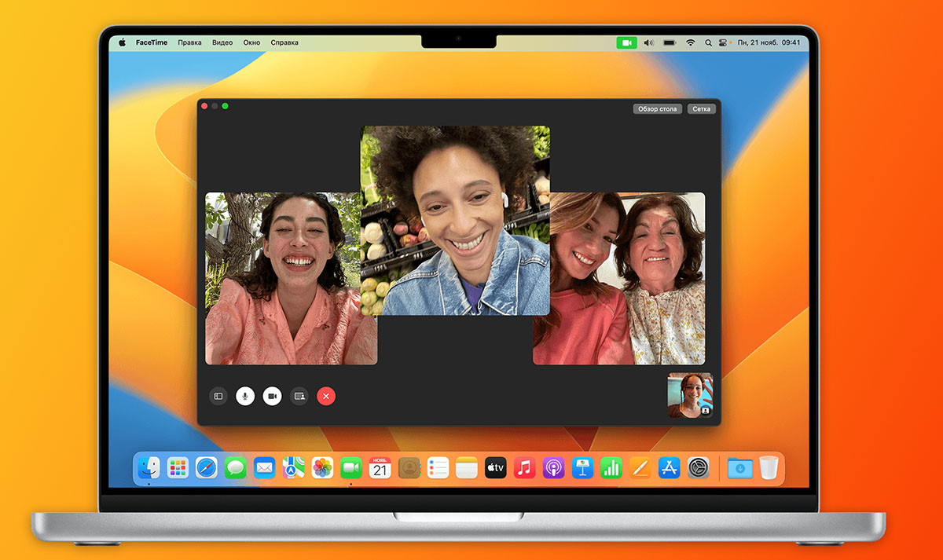The width and height of the screenshot is (943, 560).
Task: Open App Store from the Dock
Action: click(x=669, y=468)
